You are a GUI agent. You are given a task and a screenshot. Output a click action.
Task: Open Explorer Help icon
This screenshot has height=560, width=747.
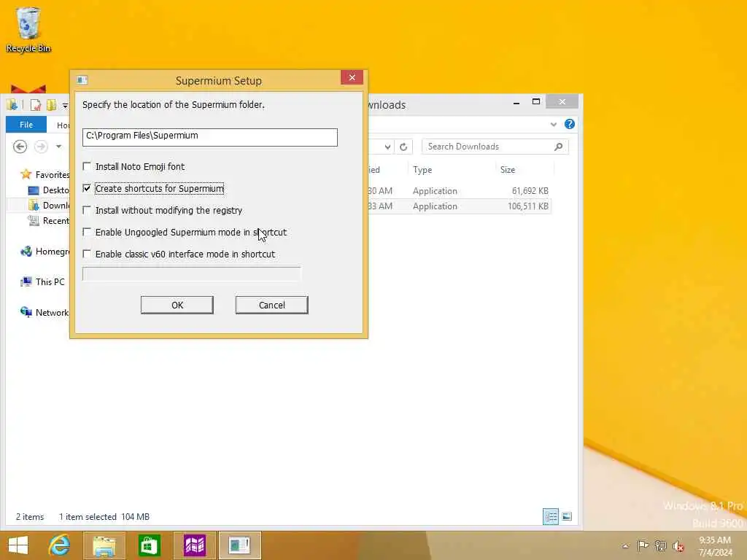click(569, 124)
